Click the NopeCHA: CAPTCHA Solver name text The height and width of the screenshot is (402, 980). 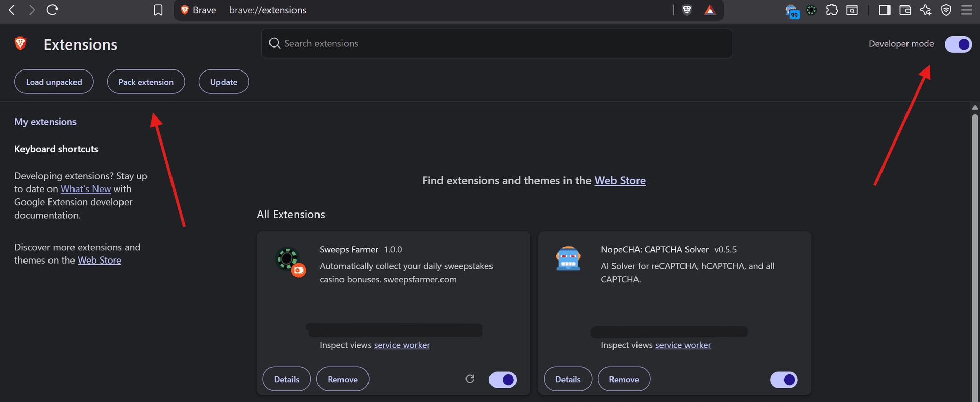pyautogui.click(x=654, y=249)
